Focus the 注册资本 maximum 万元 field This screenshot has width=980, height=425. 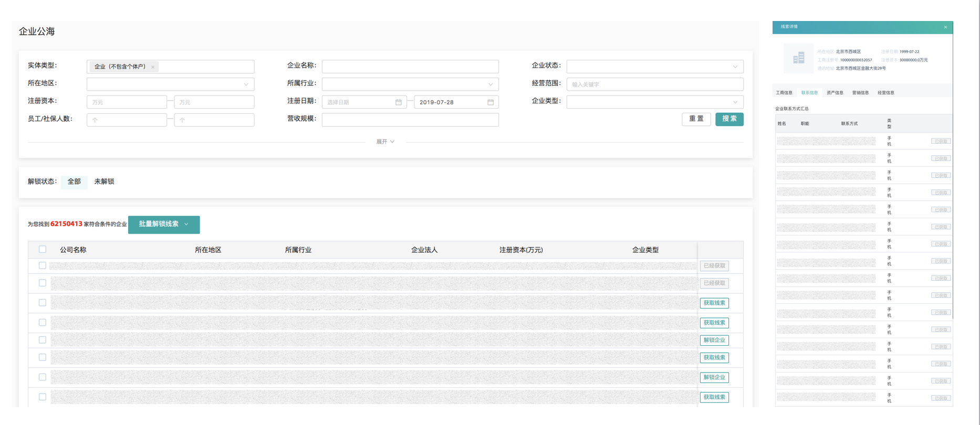[214, 102]
